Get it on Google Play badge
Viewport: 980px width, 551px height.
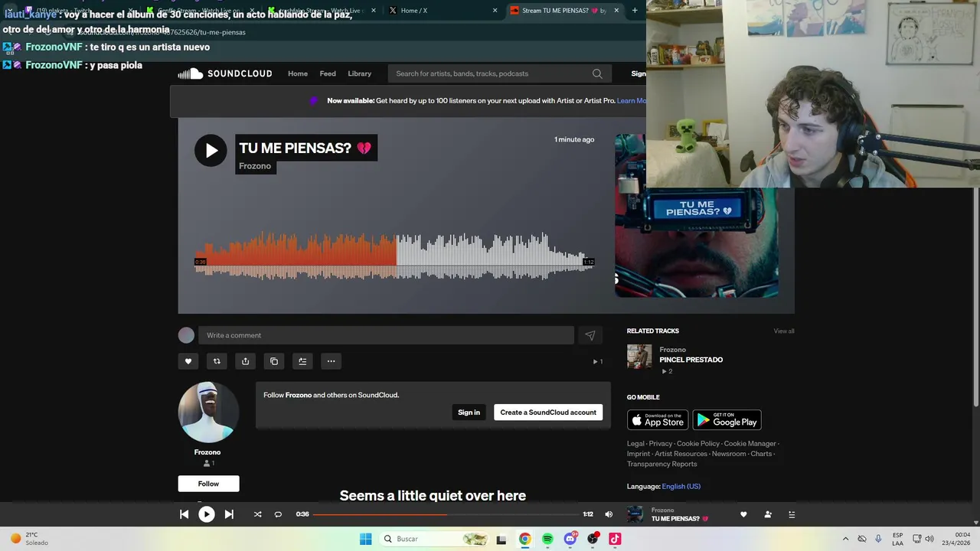pos(727,420)
